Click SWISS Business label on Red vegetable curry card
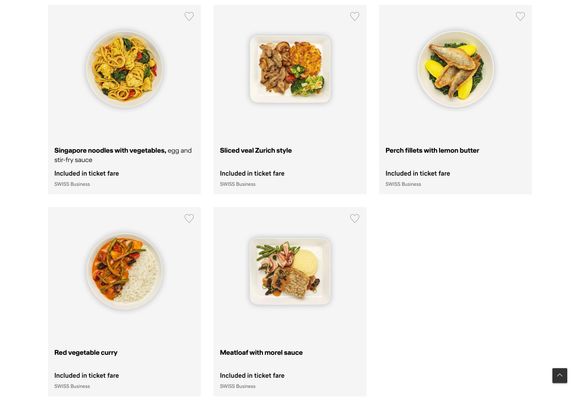 72,386
